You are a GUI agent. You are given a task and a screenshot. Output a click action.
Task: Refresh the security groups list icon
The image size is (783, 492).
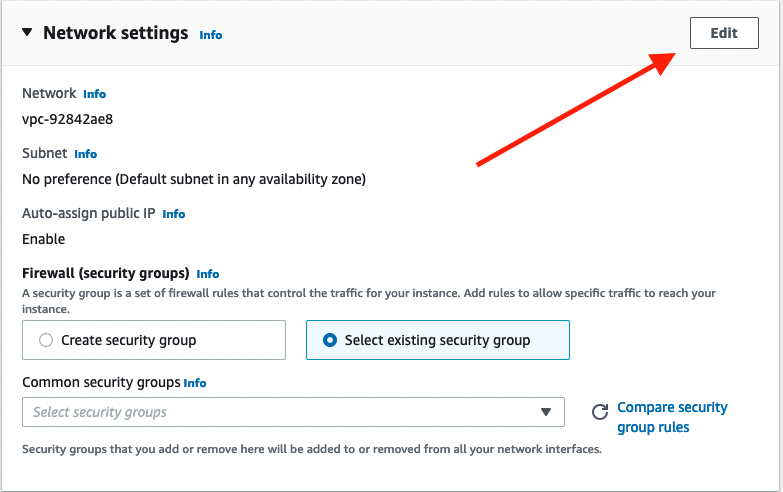coord(600,412)
